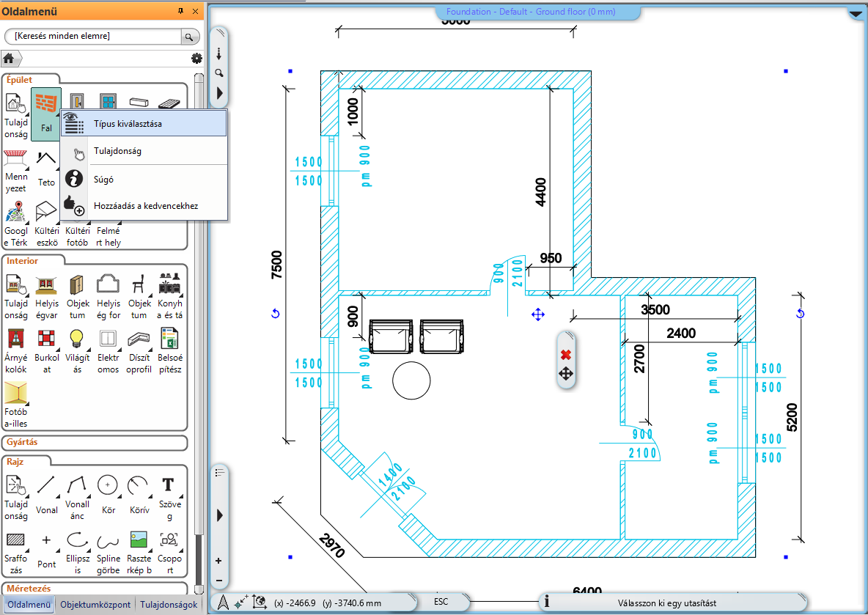Expand the Gyártás section
868x615 pixels.
22,443
